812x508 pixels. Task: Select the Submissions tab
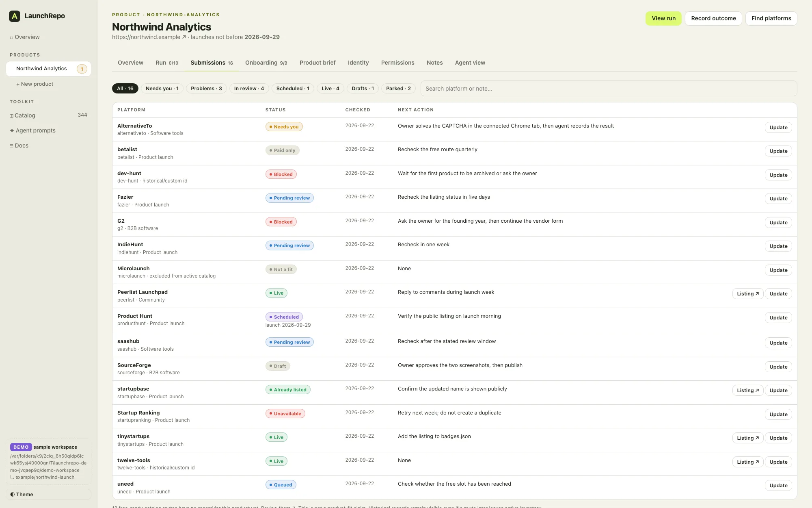[x=212, y=63]
